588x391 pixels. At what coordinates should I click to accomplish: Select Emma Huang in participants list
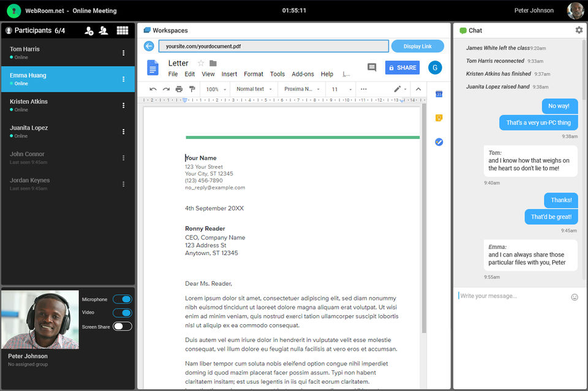point(68,79)
